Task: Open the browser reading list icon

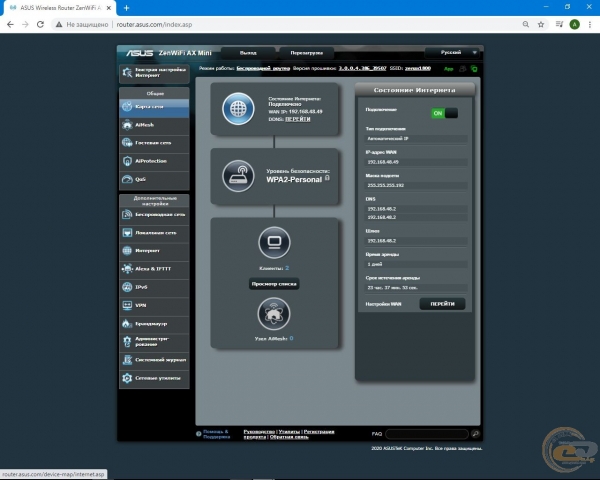Action: [x=559, y=24]
